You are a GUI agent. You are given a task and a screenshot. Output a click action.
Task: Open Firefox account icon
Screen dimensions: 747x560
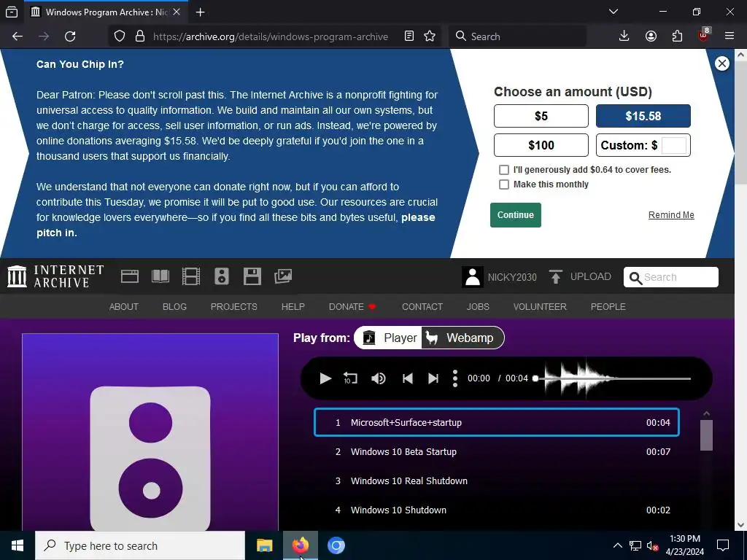651,36
